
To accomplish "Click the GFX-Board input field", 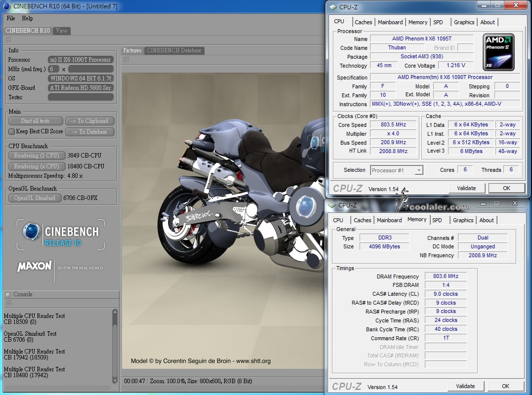I will pos(81,88).
